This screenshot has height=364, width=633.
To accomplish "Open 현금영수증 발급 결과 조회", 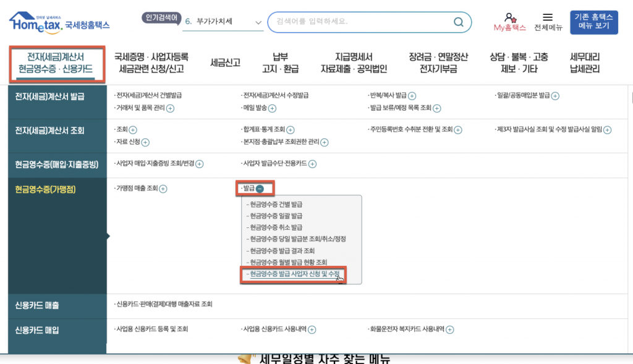I will coord(282,251).
